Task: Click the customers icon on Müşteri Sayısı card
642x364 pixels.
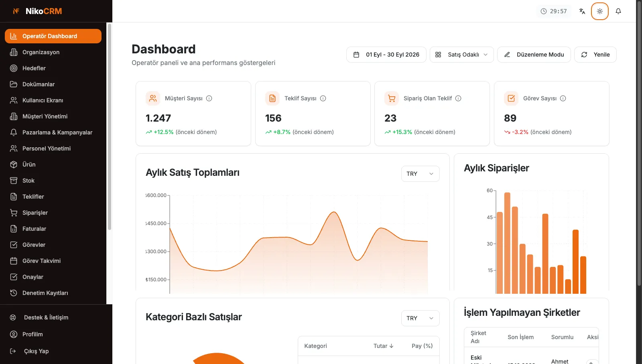Action: (x=153, y=98)
